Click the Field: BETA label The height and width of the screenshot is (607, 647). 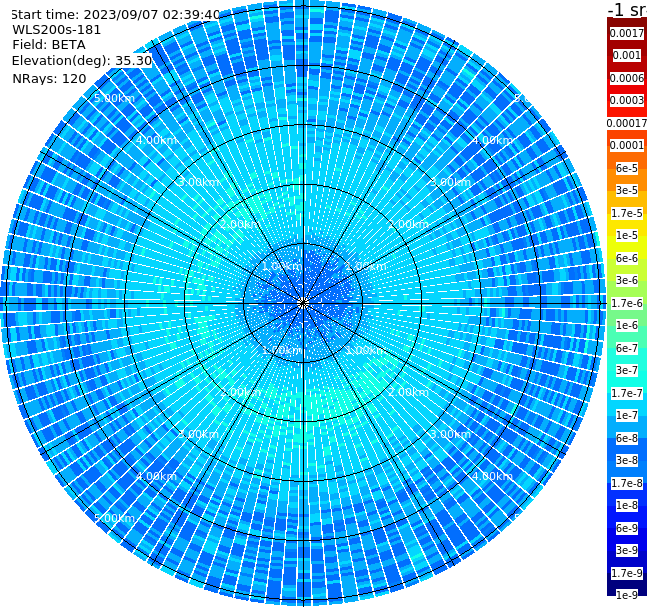[x=49, y=45]
